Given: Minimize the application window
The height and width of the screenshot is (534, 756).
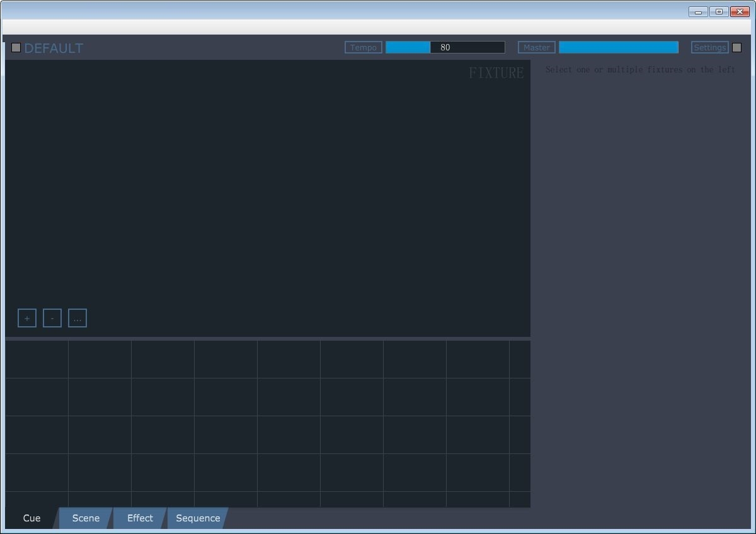Looking at the screenshot, I should (x=698, y=11).
